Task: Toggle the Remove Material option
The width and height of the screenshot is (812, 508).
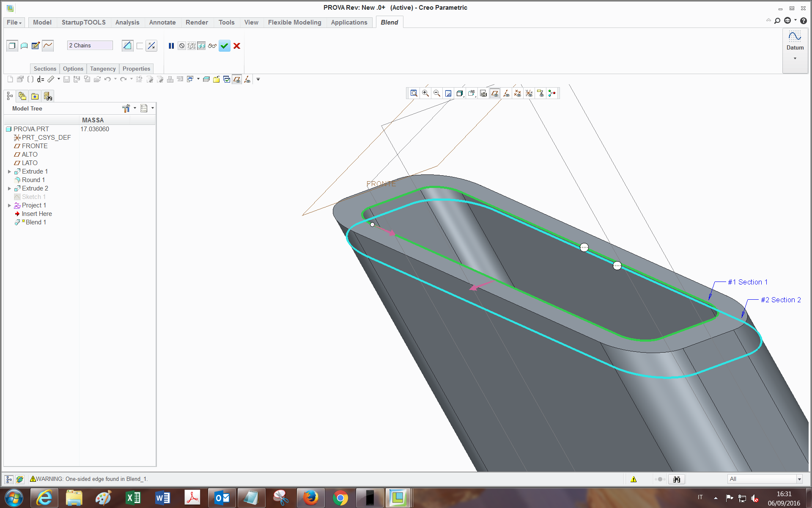Action: (x=127, y=46)
